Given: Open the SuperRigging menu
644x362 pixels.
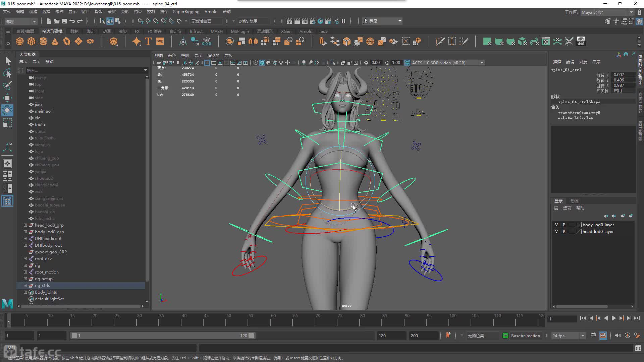Looking at the screenshot, I should pos(186,12).
